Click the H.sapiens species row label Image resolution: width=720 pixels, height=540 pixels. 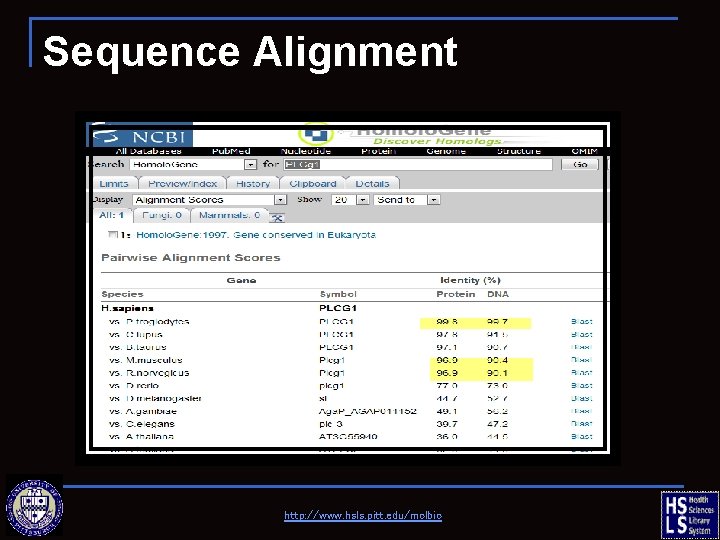click(128, 308)
